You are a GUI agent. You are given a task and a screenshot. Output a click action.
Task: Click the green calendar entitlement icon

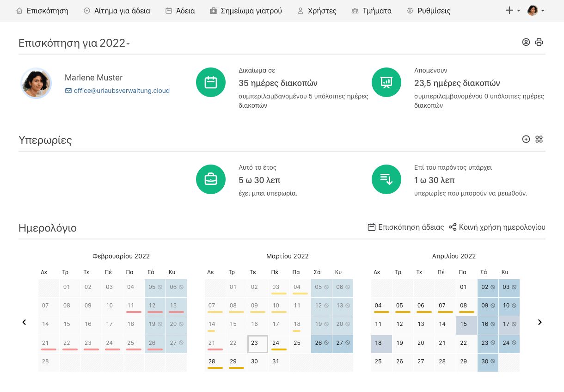tap(211, 82)
